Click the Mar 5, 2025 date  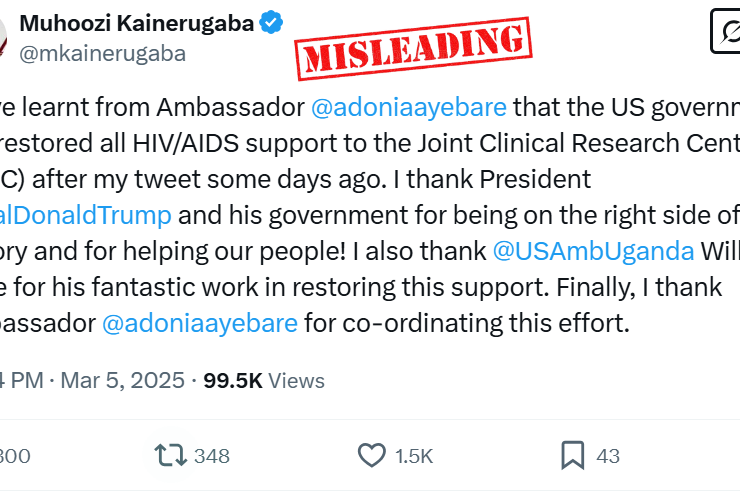[x=123, y=380]
